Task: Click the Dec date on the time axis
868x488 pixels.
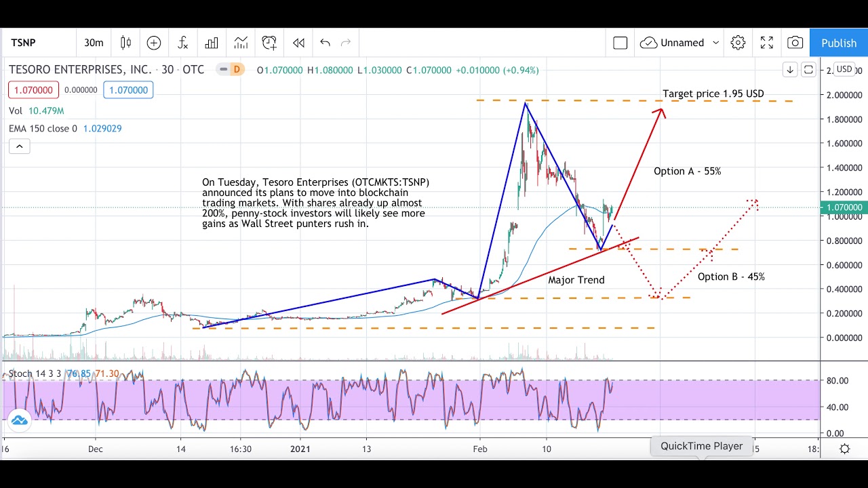Action: tap(95, 449)
